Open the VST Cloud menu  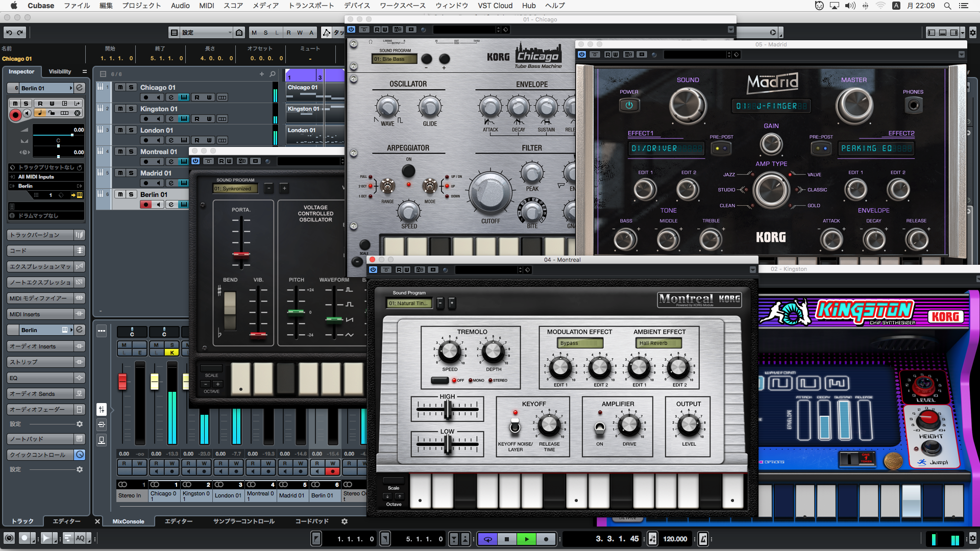[495, 6]
